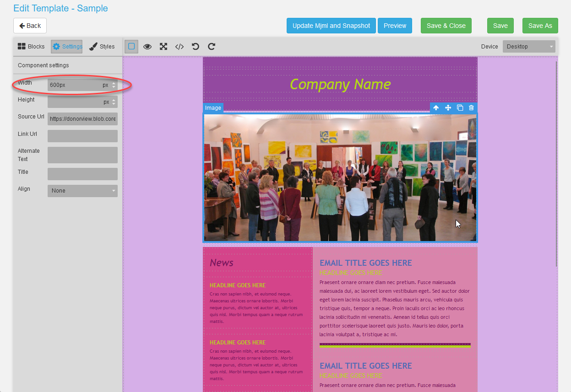Delete the Image block via trash icon
Image resolution: width=571 pixels, height=392 pixels.
[471, 107]
